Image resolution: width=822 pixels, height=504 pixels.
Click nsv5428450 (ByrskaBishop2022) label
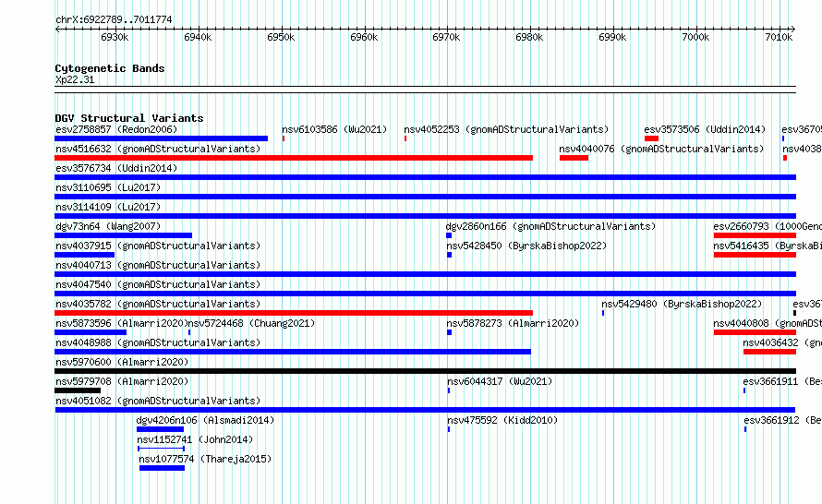click(x=526, y=246)
